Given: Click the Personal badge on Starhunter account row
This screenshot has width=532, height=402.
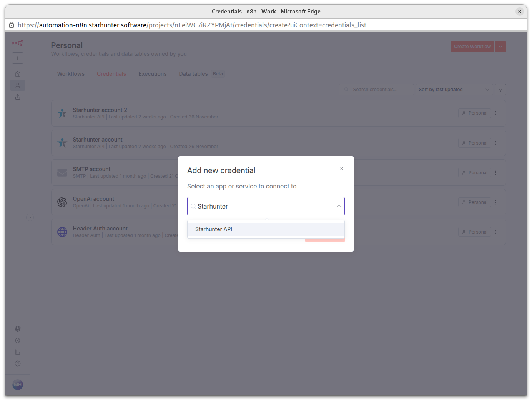Looking at the screenshot, I should (x=475, y=143).
